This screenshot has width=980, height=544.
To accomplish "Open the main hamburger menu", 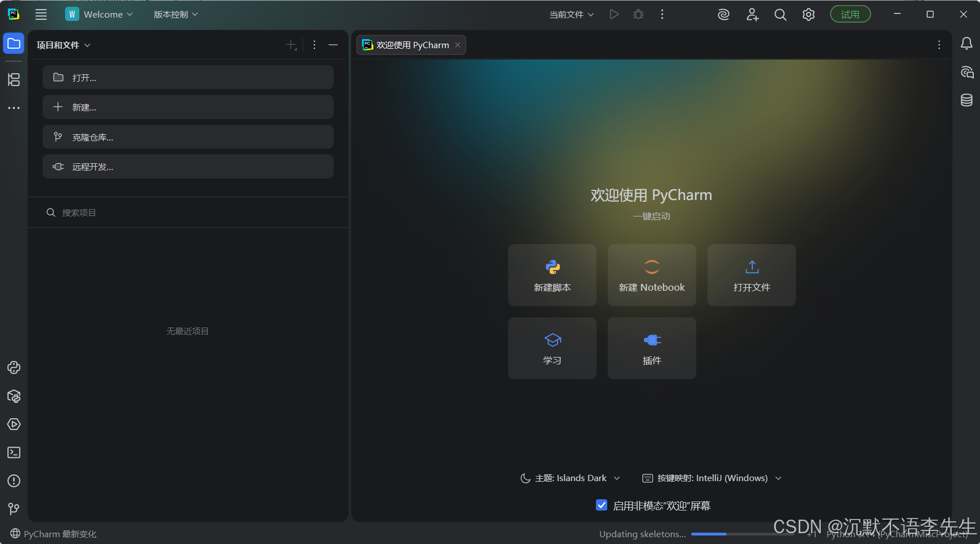I will (x=41, y=15).
